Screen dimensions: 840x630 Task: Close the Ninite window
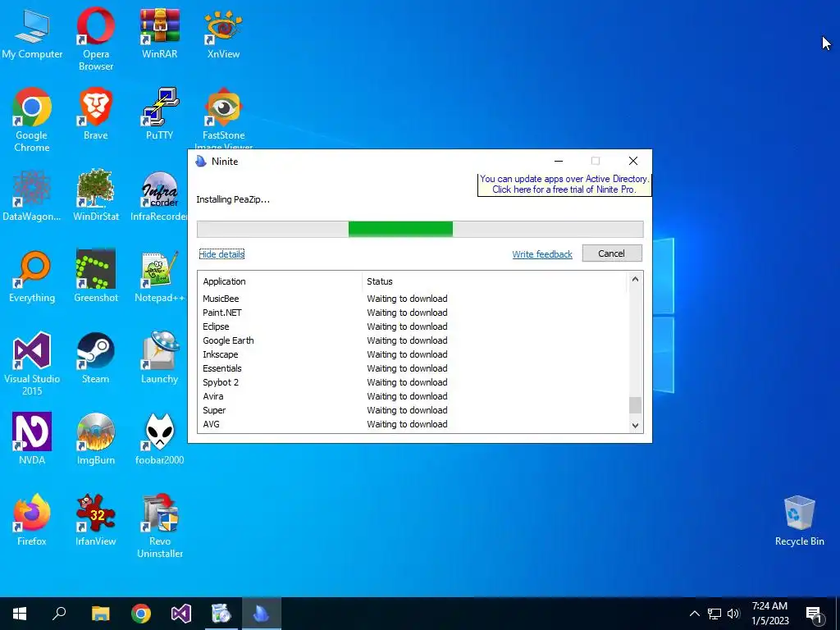tap(632, 162)
